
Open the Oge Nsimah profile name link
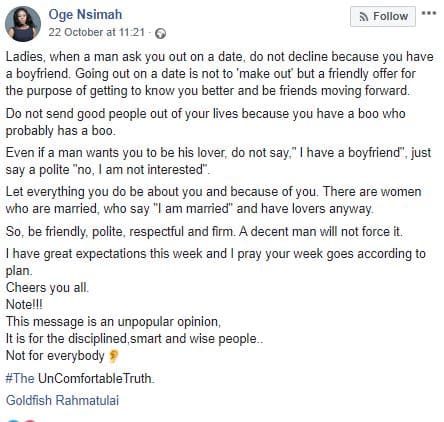(85, 15)
